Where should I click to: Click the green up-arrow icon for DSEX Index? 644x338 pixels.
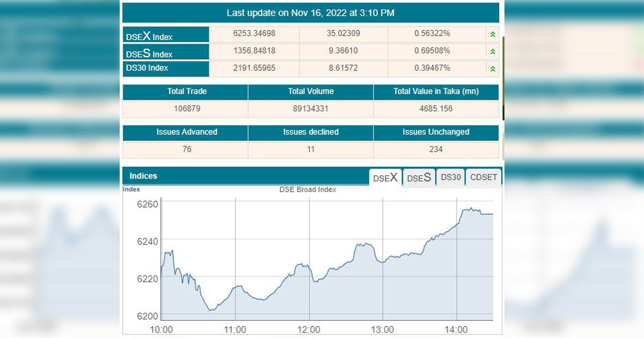pyautogui.click(x=493, y=34)
